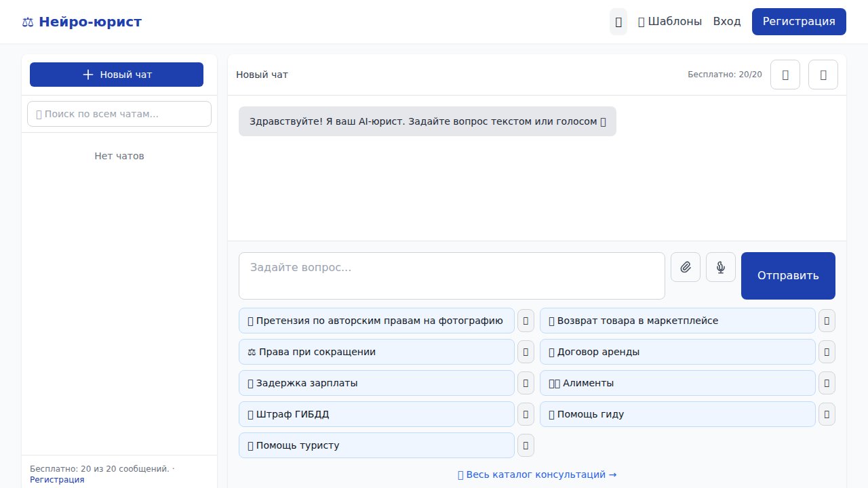Click the Регистрация button in header

point(799,22)
